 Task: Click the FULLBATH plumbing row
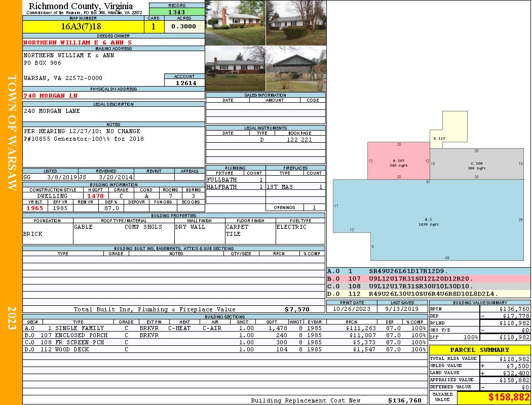[x=236, y=180]
